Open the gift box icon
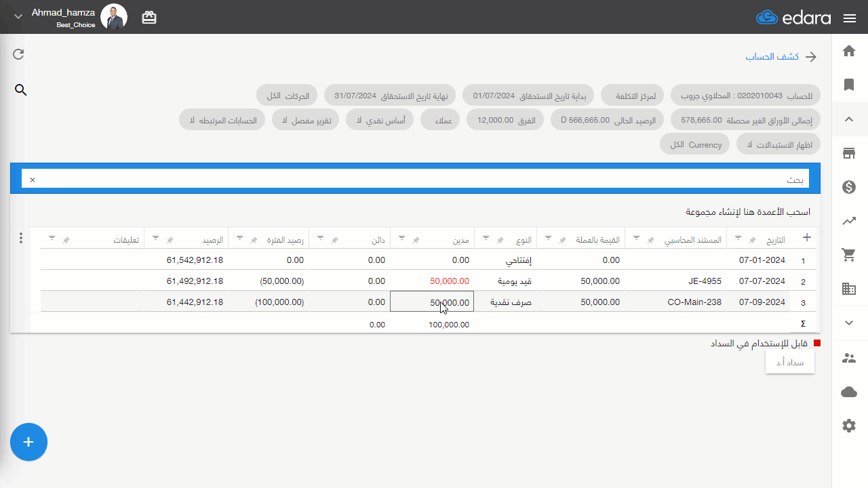Image resolution: width=868 pixels, height=488 pixels. [x=149, y=18]
